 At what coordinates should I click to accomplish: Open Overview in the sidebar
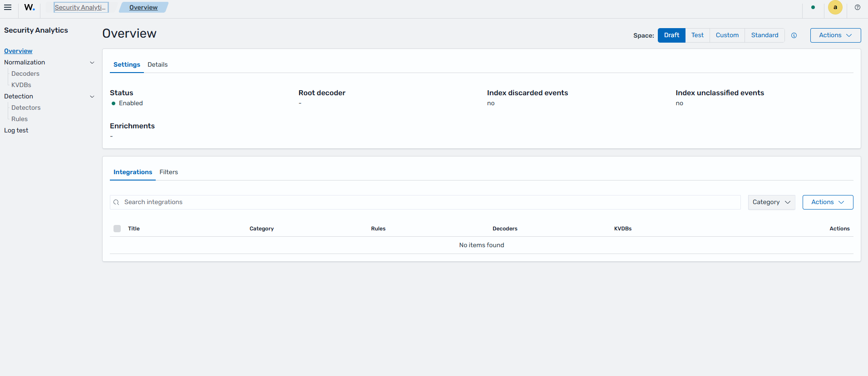[x=18, y=51]
